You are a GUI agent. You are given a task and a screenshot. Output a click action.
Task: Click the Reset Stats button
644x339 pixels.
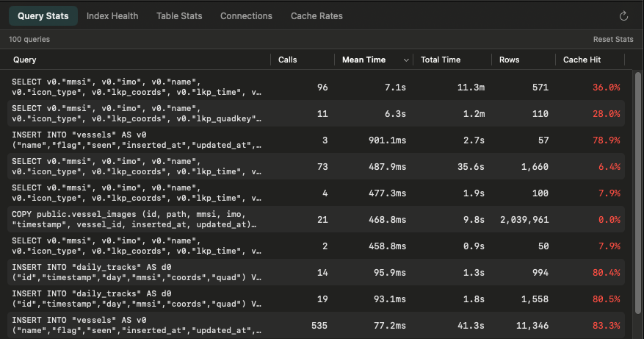(x=613, y=39)
